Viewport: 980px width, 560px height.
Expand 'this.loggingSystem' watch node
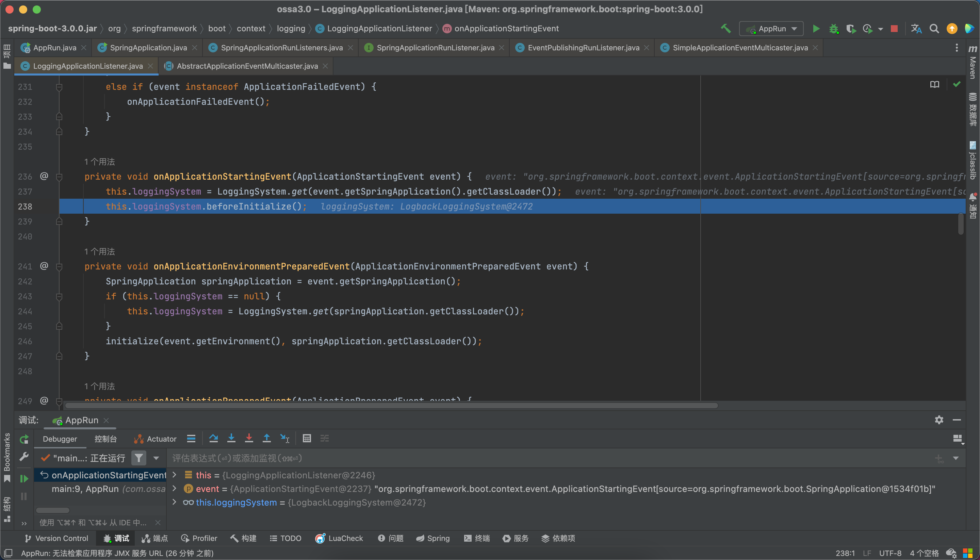[175, 502]
